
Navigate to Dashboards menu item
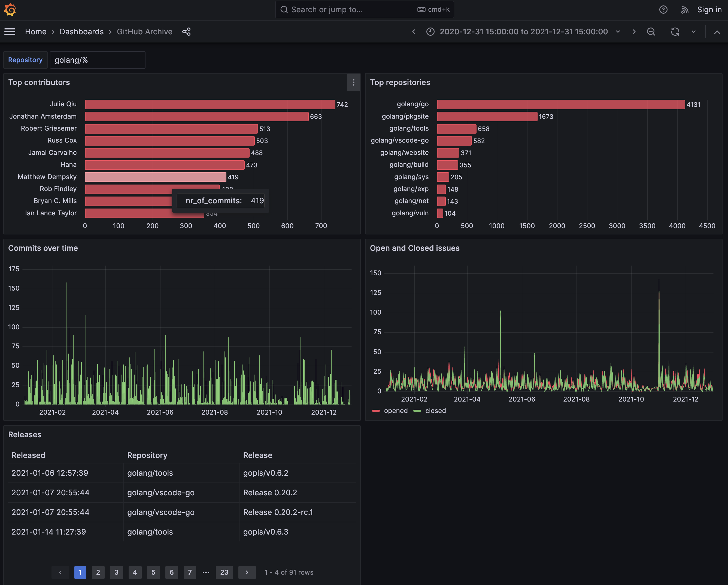82,32
